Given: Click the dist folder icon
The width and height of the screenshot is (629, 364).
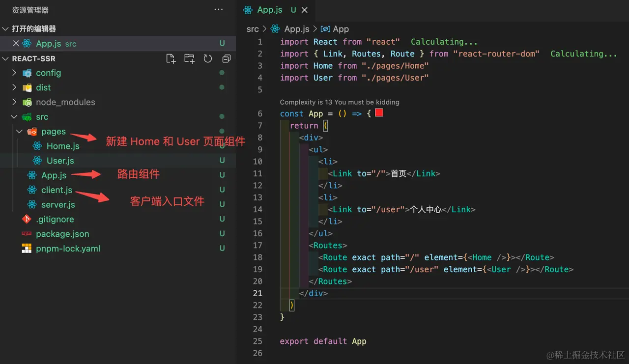Looking at the screenshot, I should [27, 87].
